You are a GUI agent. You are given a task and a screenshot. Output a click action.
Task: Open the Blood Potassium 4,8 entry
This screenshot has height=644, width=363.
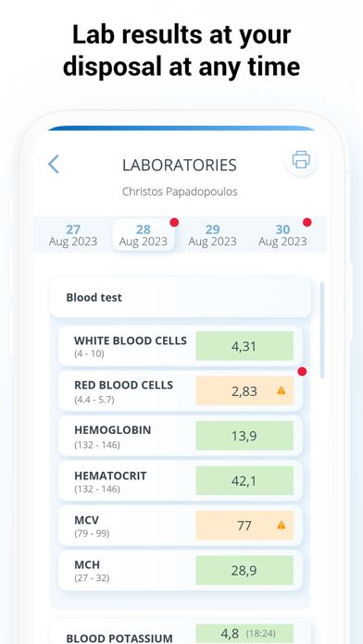(244, 634)
